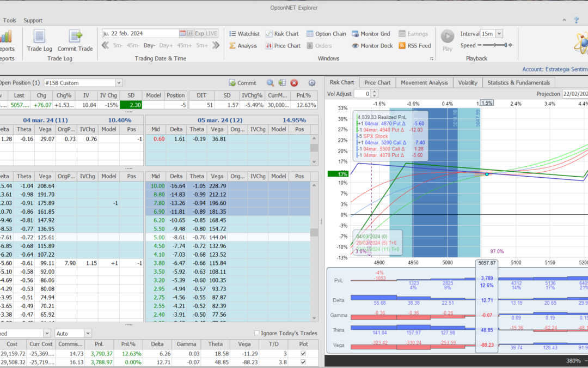Show the Monitor Grid
Viewport: 588px width, 368px height.
click(371, 34)
